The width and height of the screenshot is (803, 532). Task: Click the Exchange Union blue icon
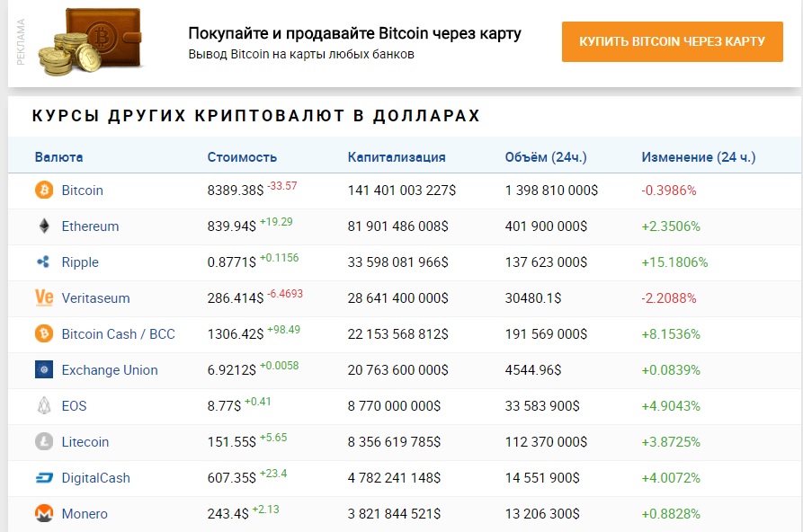43,370
